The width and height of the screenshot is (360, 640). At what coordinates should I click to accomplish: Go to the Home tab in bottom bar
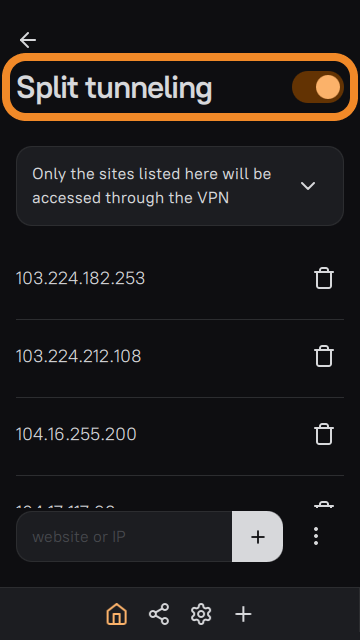(117, 614)
